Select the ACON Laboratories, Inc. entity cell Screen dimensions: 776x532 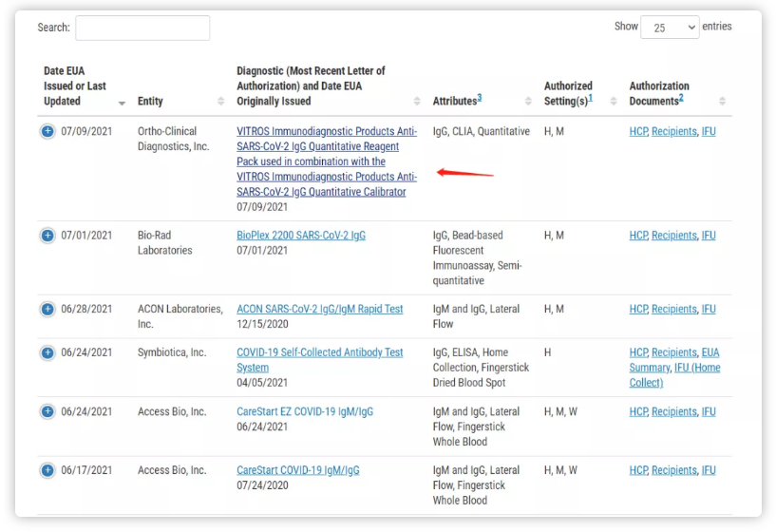click(x=180, y=316)
